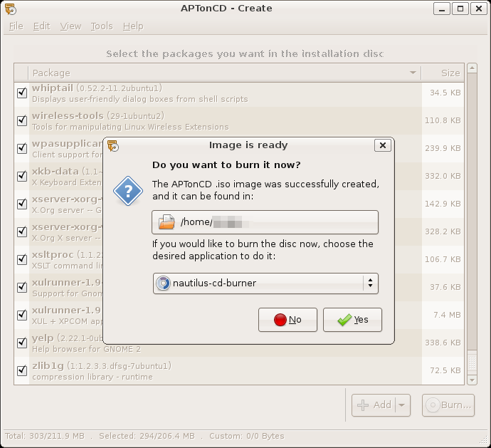
Task: Uncheck the wireless-tools package
Action: (22, 120)
